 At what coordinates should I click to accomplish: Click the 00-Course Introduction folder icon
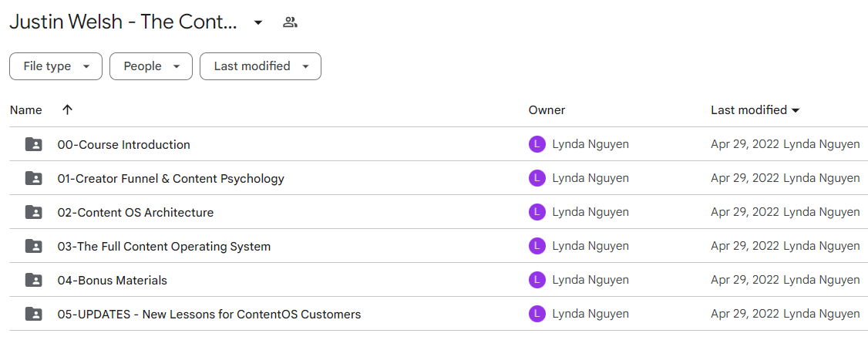[x=34, y=144]
